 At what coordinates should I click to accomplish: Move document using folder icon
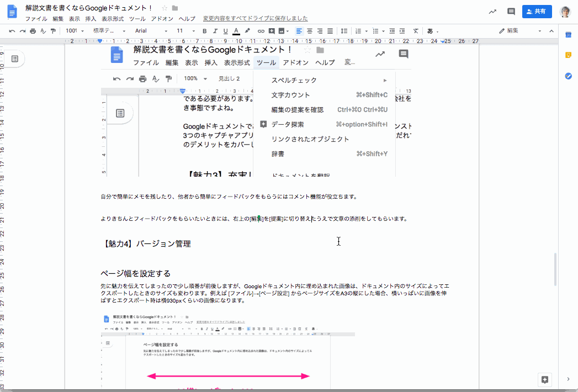175,8
